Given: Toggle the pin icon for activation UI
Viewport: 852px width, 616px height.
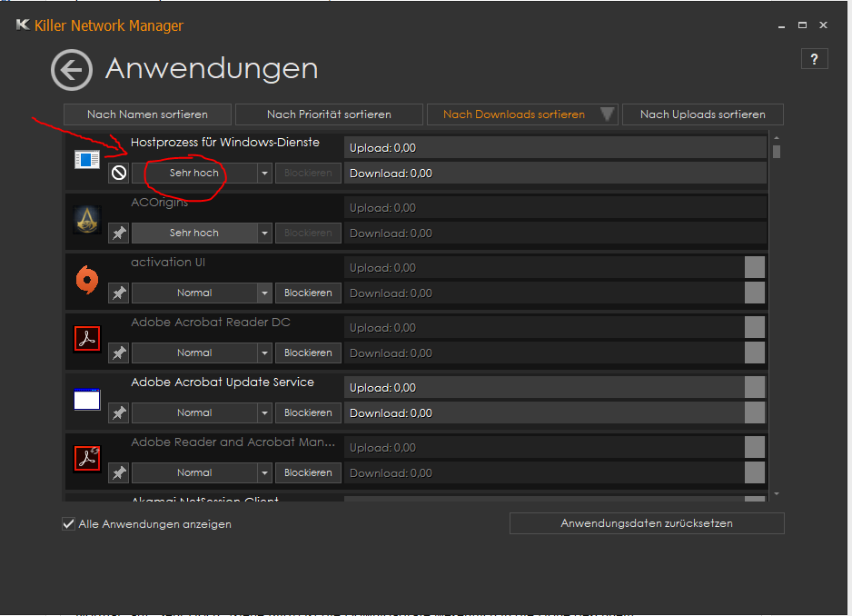Looking at the screenshot, I should point(118,293).
